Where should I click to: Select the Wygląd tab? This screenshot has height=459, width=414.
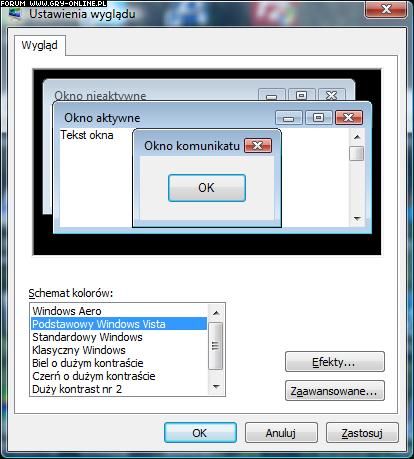(x=40, y=45)
